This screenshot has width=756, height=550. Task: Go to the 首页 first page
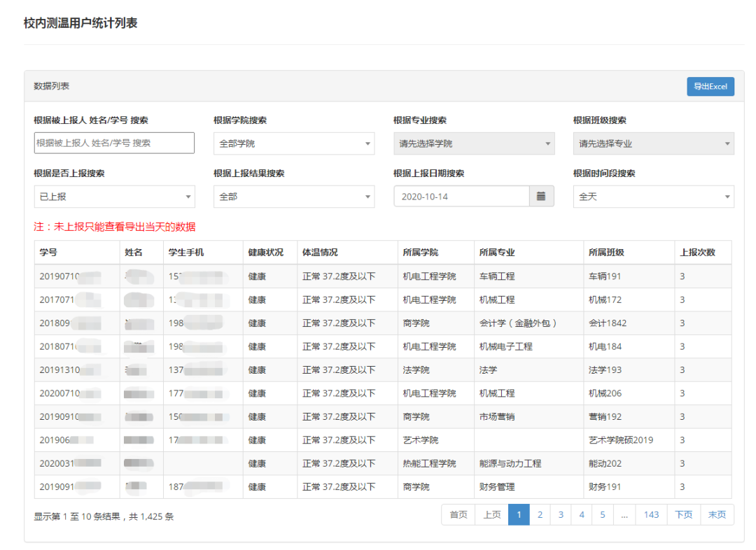(x=458, y=515)
